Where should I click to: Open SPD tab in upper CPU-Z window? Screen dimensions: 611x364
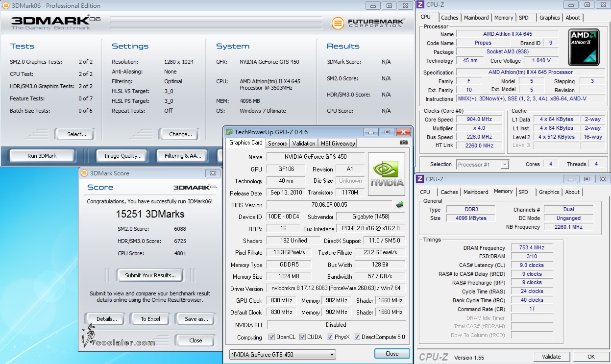point(524,18)
